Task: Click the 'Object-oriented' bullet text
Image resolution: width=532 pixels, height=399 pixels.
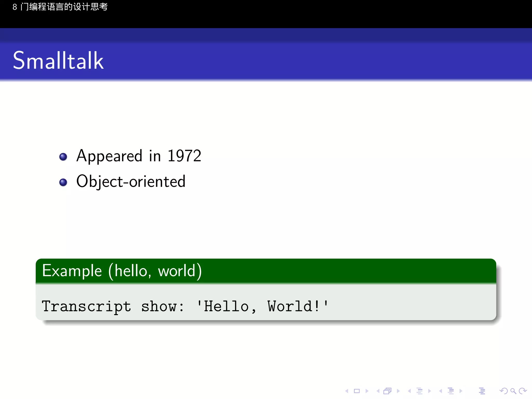Action: pos(131,182)
